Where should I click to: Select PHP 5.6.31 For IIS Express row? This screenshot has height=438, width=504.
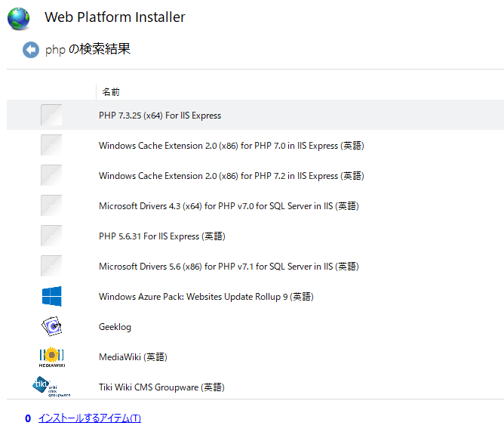click(161, 236)
